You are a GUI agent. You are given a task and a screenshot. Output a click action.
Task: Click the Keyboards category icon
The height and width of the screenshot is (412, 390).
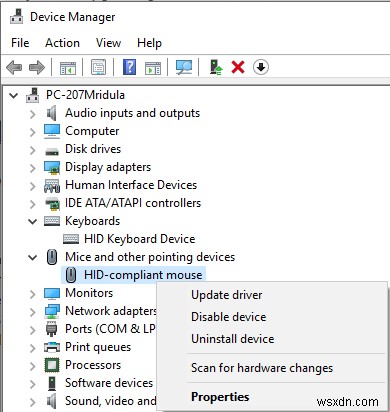(52, 221)
